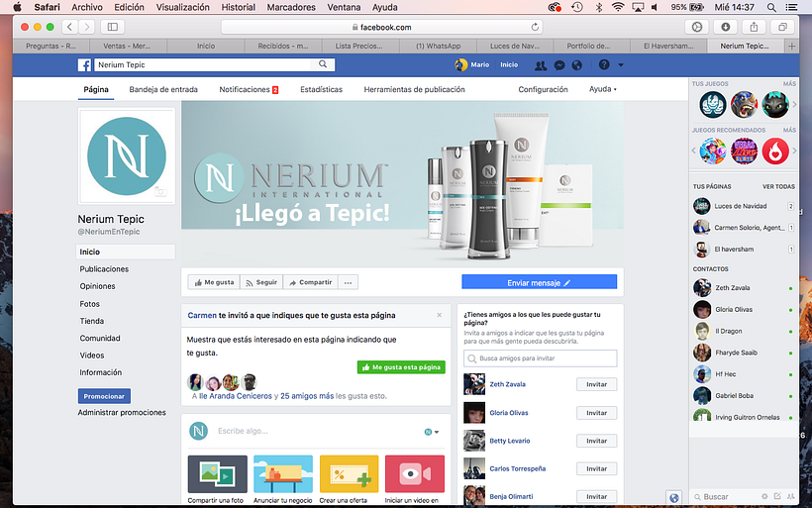Image resolution: width=812 pixels, height=508 pixels.
Task: Click Busca amigos para invitar field
Action: 540,358
